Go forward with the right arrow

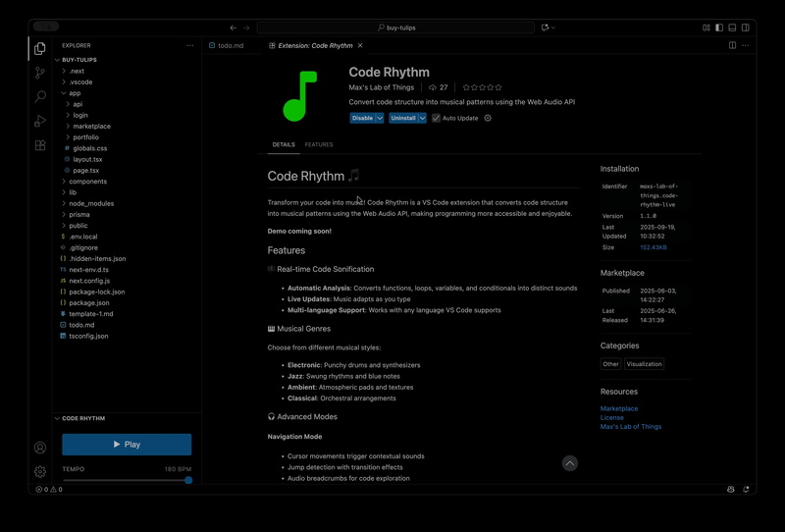(x=246, y=27)
